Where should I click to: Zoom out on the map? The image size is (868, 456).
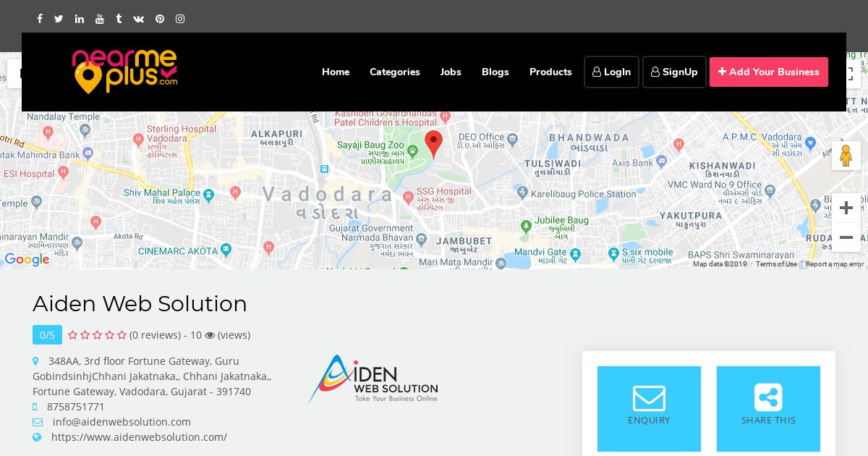pos(846,237)
